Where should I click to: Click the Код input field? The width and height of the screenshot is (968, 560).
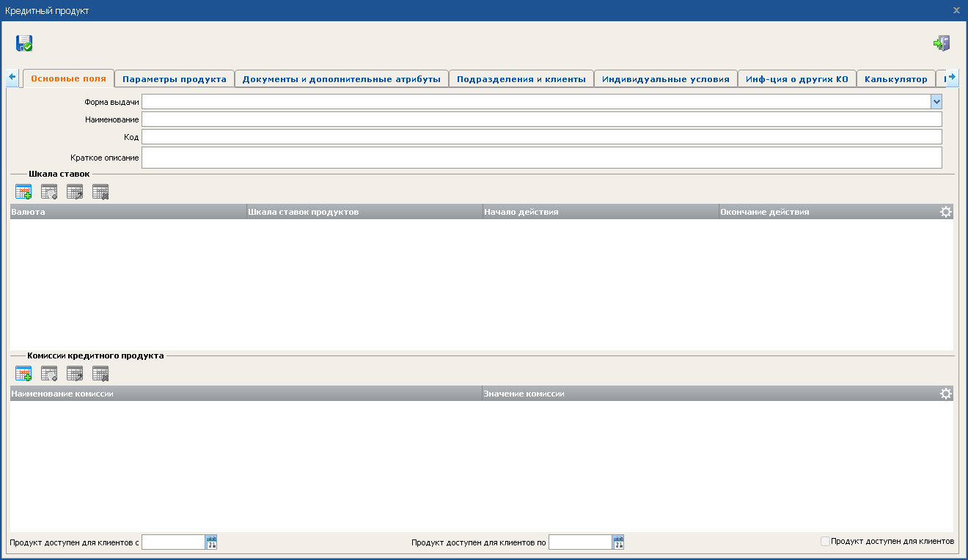pos(542,137)
